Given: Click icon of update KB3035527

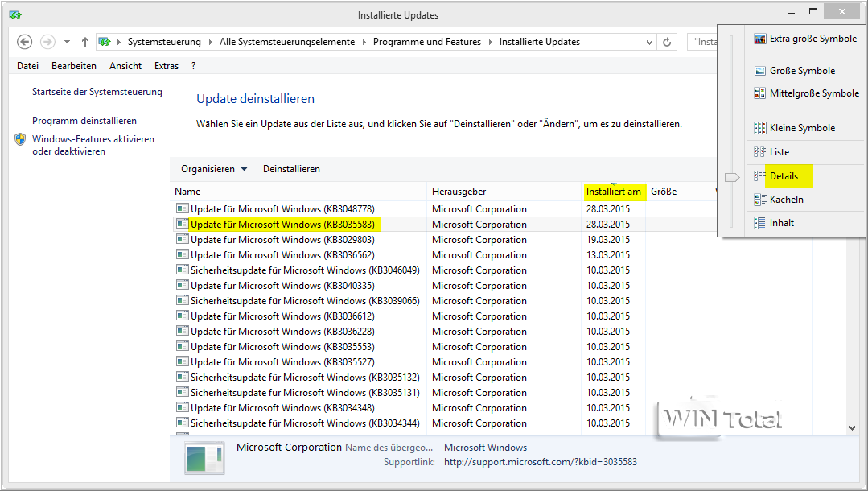Looking at the screenshot, I should tap(182, 361).
